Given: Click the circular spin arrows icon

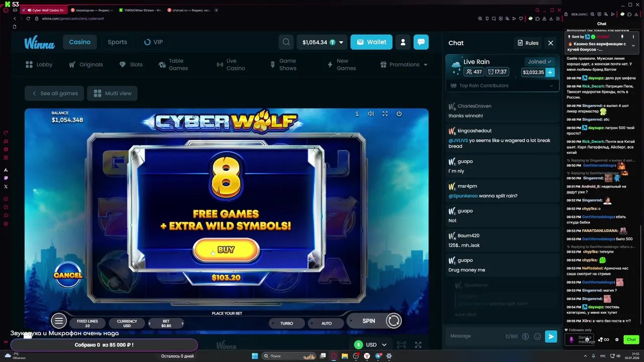Looking at the screenshot, I should (393, 321).
